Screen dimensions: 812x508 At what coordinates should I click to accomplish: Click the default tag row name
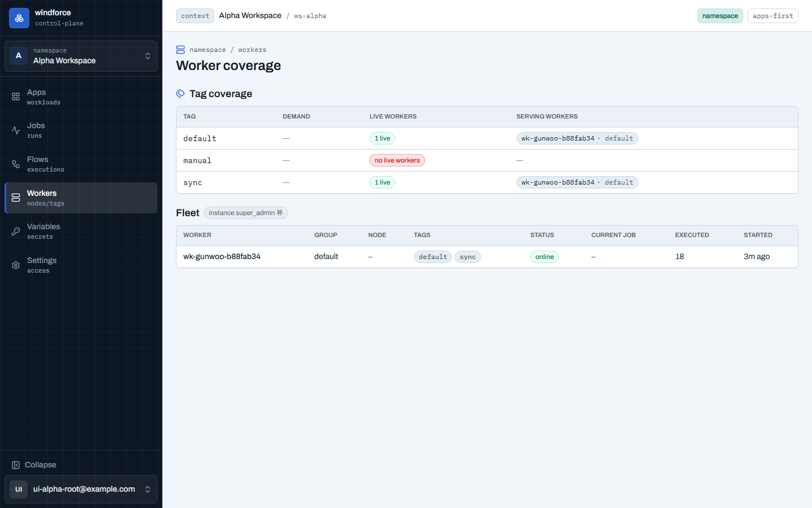tap(200, 138)
